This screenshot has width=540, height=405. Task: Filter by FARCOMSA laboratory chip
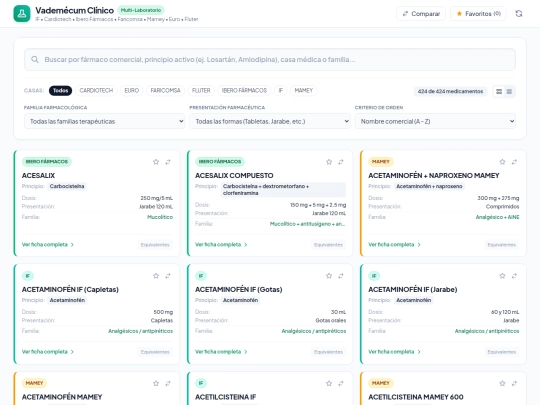(x=165, y=91)
